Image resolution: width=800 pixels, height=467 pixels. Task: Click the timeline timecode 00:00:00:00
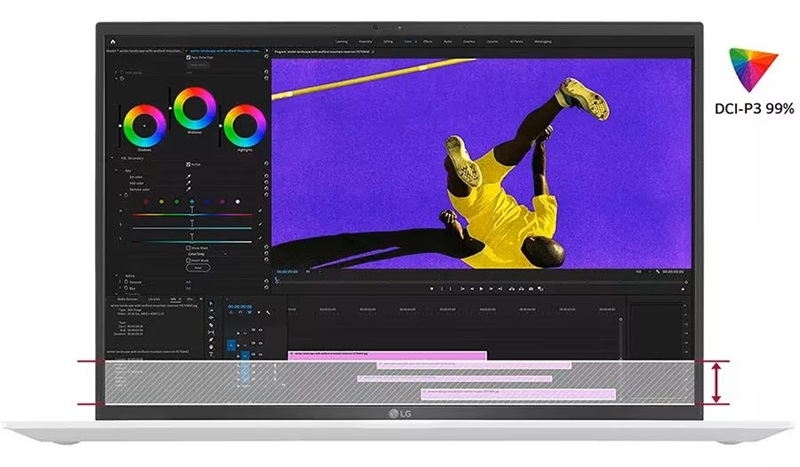(x=240, y=306)
